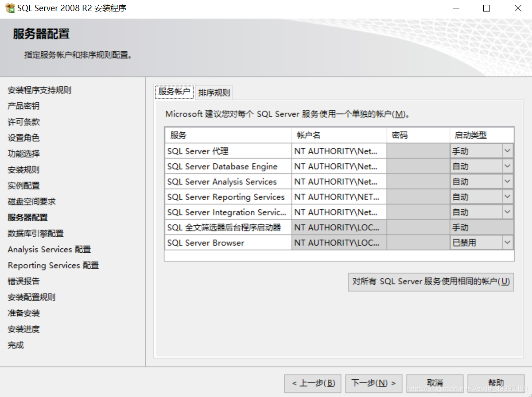Select the 密码 column header
Viewport: 532px width, 397px height.
(x=418, y=135)
